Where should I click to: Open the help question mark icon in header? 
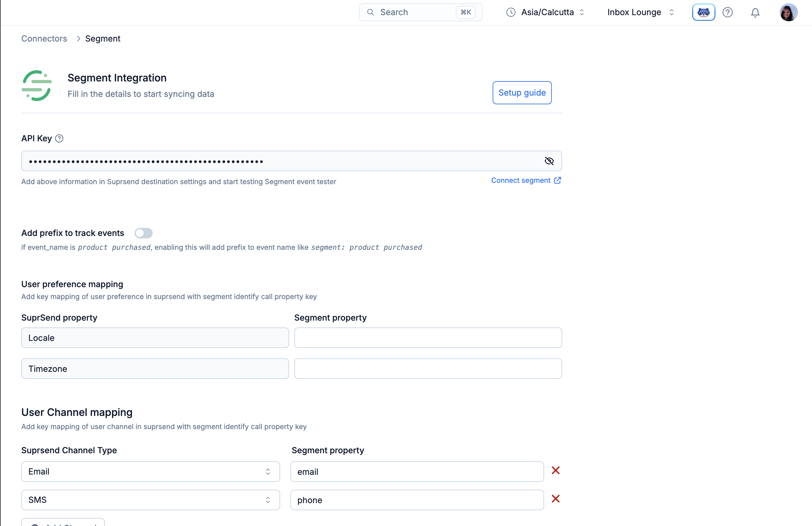tap(727, 12)
